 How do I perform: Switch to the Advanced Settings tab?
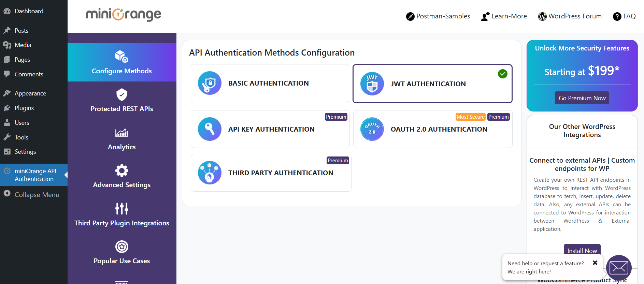[122, 177]
